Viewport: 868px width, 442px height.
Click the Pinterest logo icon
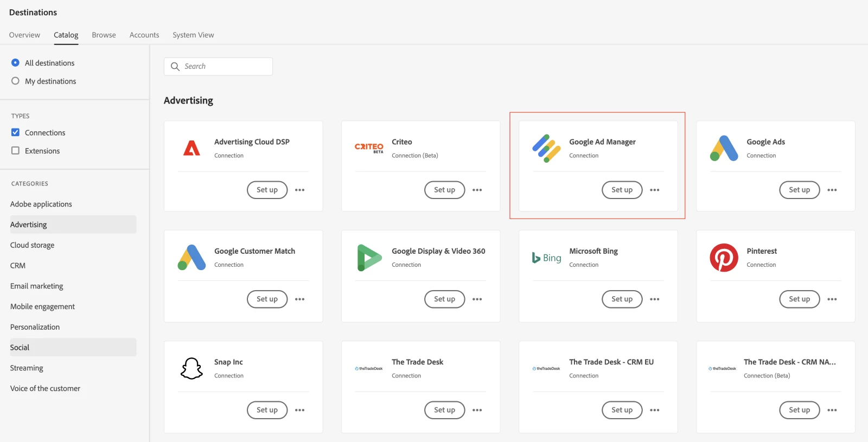click(724, 258)
